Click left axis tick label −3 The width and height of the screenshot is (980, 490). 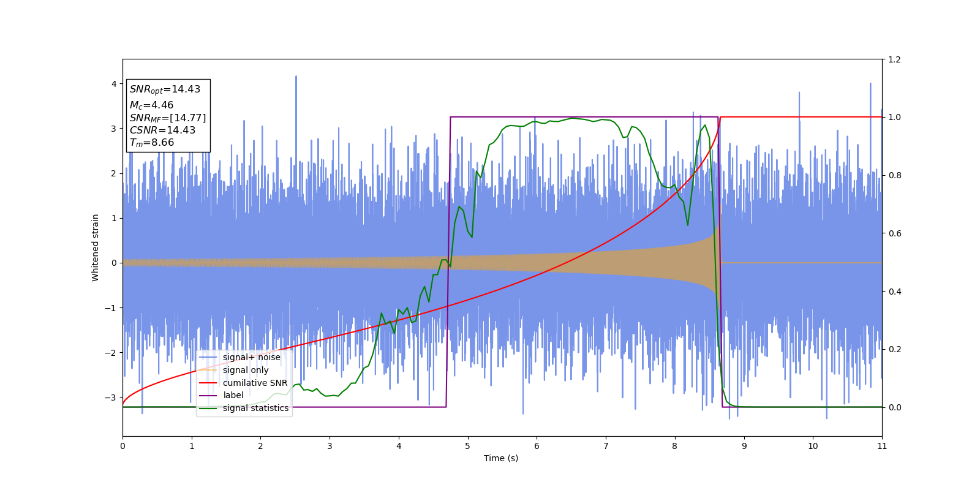point(111,398)
